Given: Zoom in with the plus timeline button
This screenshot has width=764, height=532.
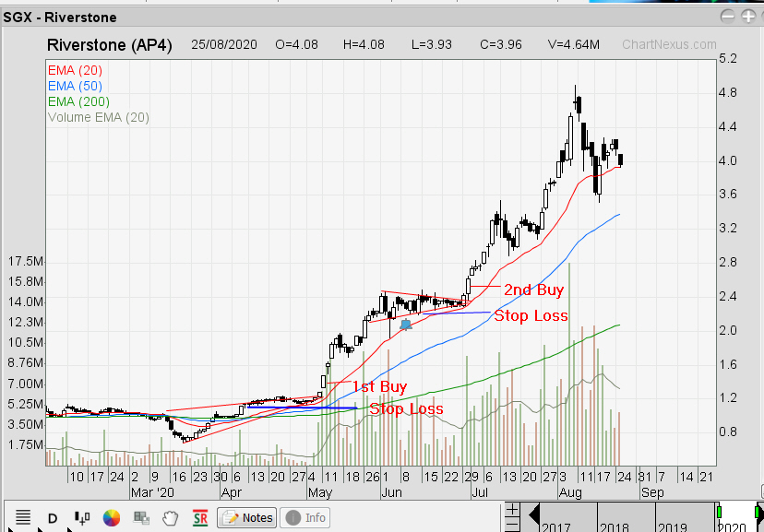Looking at the screenshot, I should [x=512, y=510].
